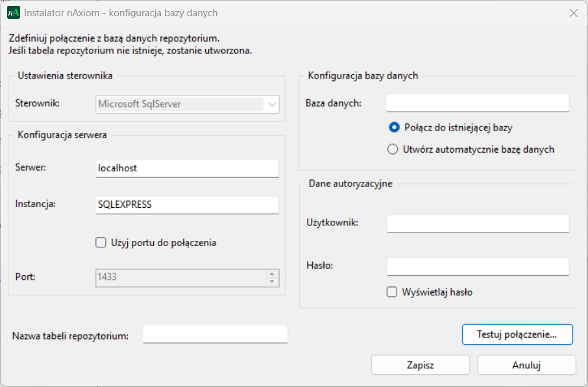Select 'Połącz do istniejącej bazy'
Viewport: 588px width, 387px height.
[x=394, y=128]
